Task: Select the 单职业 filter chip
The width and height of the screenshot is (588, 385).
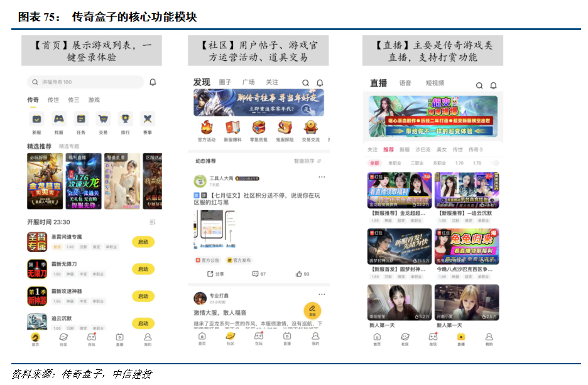Action: [x=395, y=163]
